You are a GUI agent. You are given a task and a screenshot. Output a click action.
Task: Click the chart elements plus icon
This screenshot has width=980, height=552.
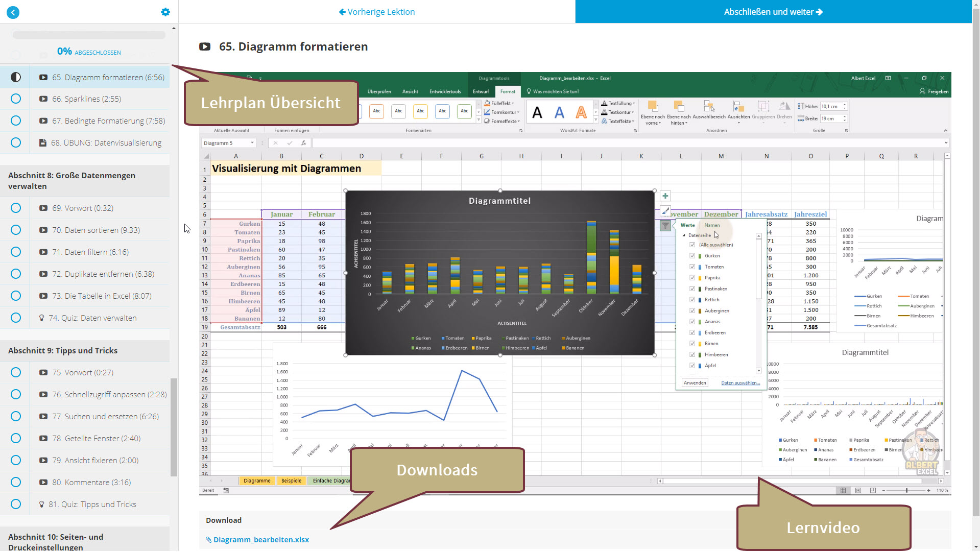click(x=665, y=196)
